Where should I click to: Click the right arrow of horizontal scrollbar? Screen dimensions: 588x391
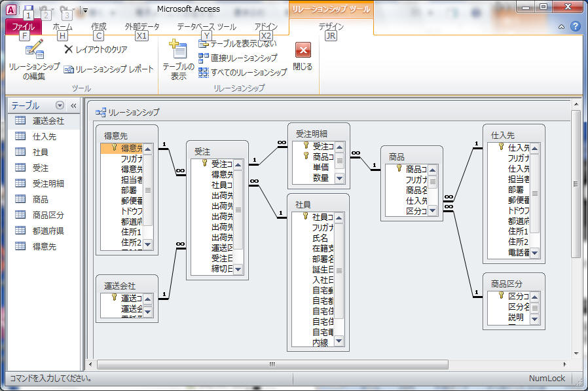pos(564,364)
